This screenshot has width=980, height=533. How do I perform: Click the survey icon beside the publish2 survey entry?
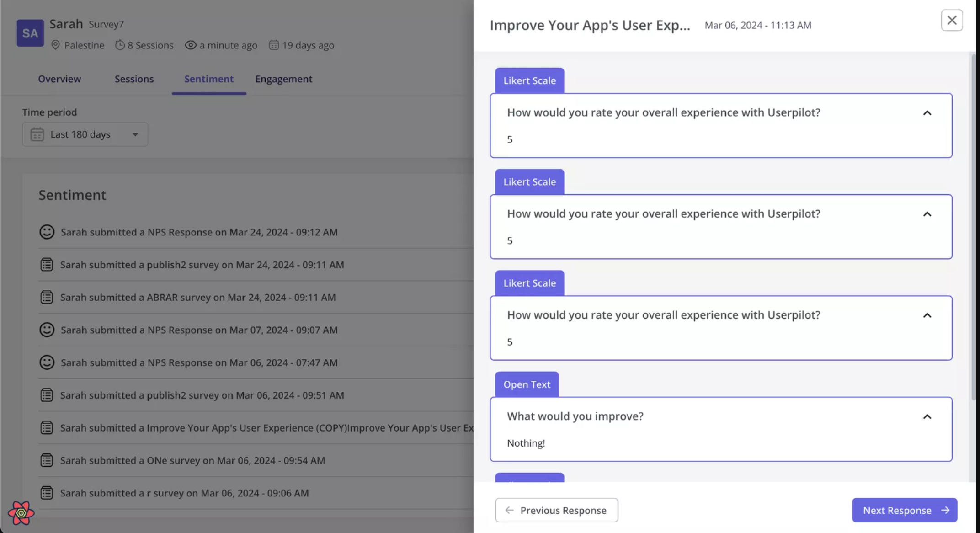point(47,264)
